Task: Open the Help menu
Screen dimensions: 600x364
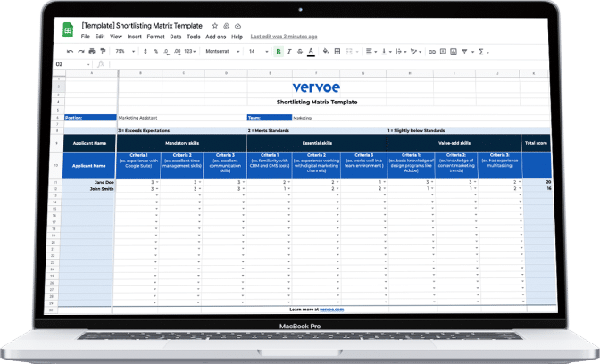Action: point(237,37)
